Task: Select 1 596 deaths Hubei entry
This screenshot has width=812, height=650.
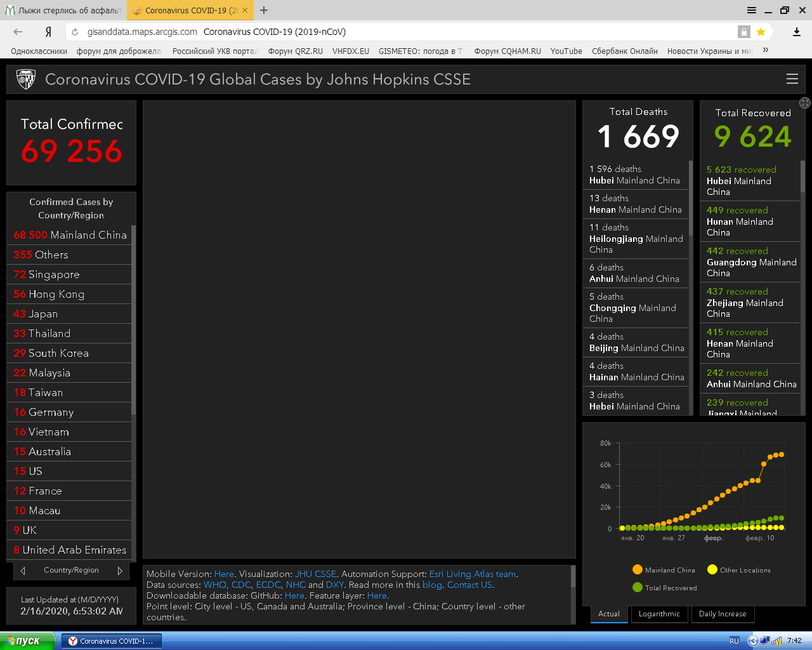Action: point(636,175)
